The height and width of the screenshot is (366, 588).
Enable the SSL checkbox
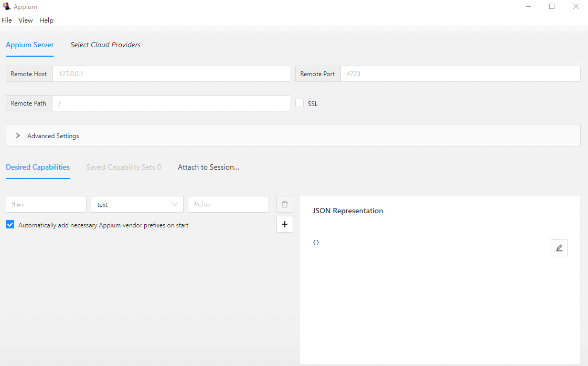(300, 103)
